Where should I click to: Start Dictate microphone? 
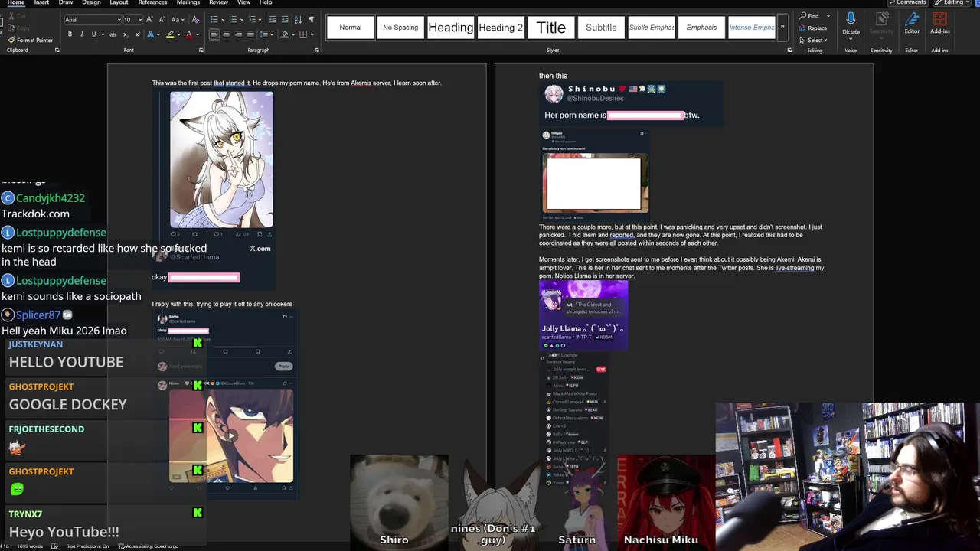[851, 24]
